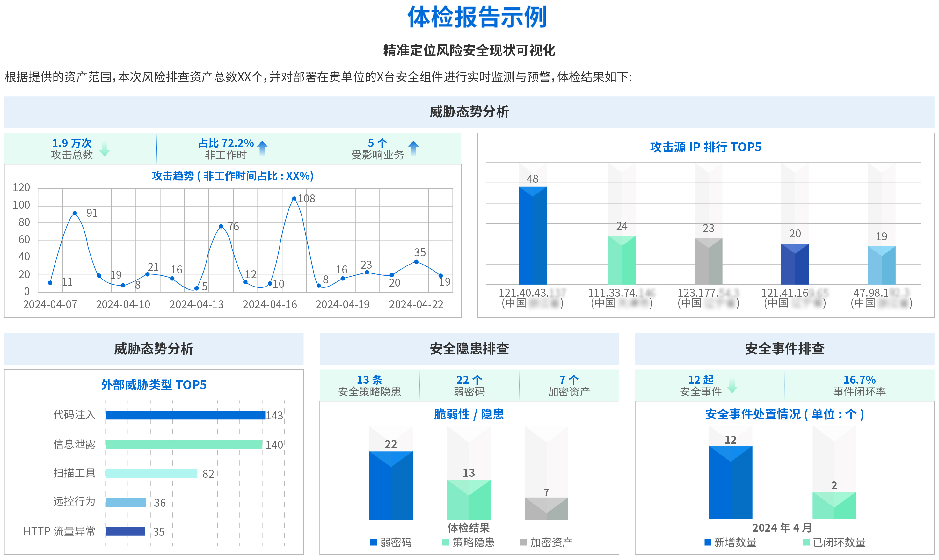Click the 1.9 万次 attack total value
This screenshot has width=939, height=560.
72,143
